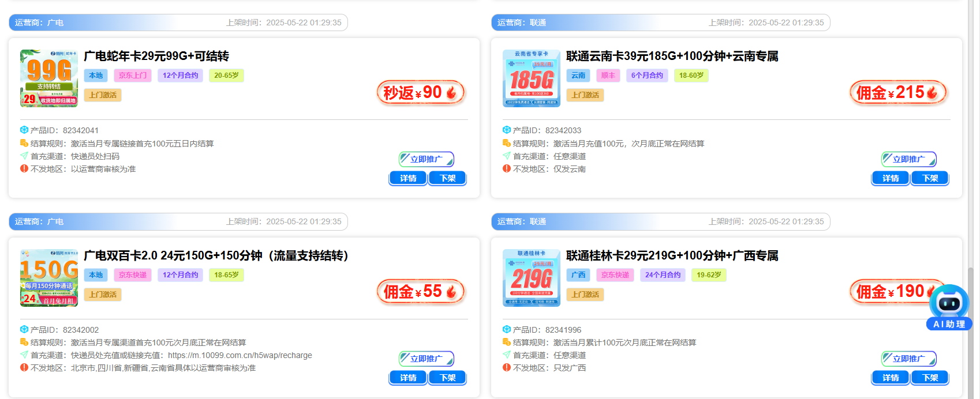Open 详情 for 广电双百卡2.0
This screenshot has height=399, width=980.
(408, 378)
